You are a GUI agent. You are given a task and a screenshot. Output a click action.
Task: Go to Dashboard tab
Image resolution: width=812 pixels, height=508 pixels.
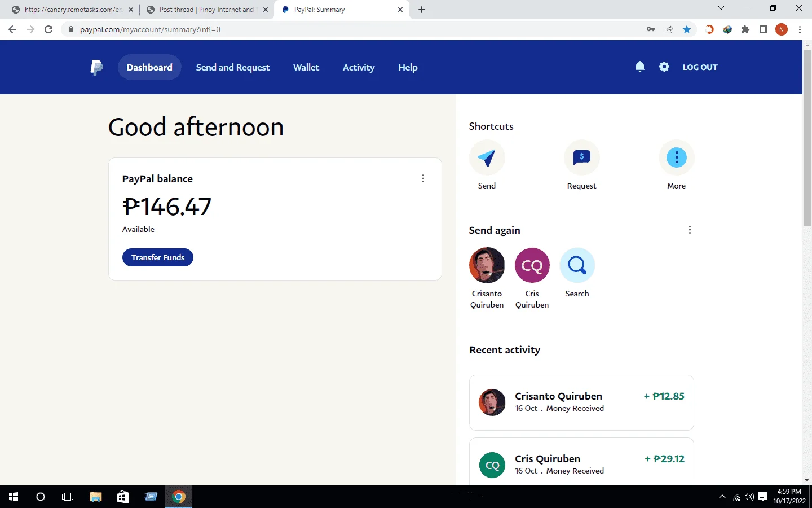pos(149,67)
